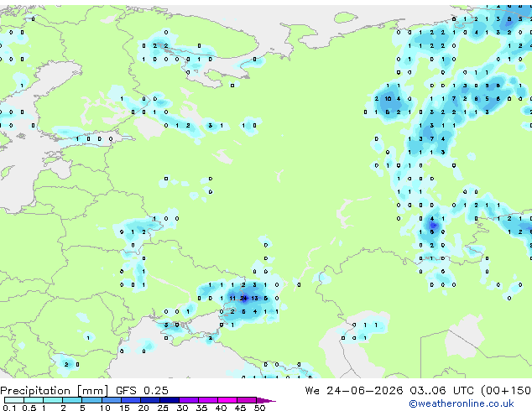532x411 pixels.
Task: Select the purple legend swatch between 30 and 35
Action: point(188,400)
